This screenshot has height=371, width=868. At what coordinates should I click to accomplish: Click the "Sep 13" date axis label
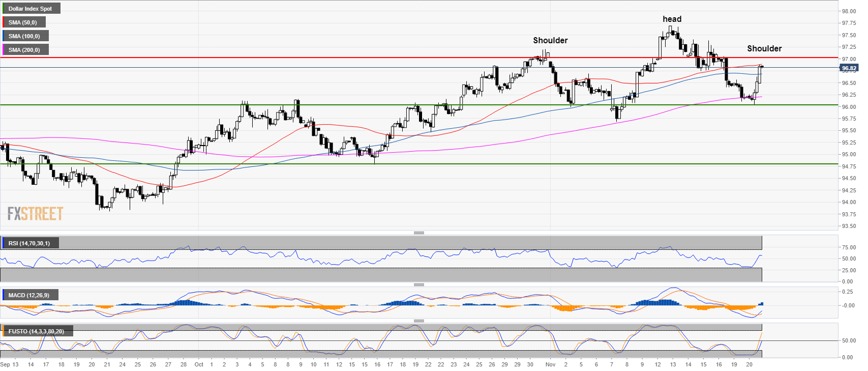tap(9, 364)
